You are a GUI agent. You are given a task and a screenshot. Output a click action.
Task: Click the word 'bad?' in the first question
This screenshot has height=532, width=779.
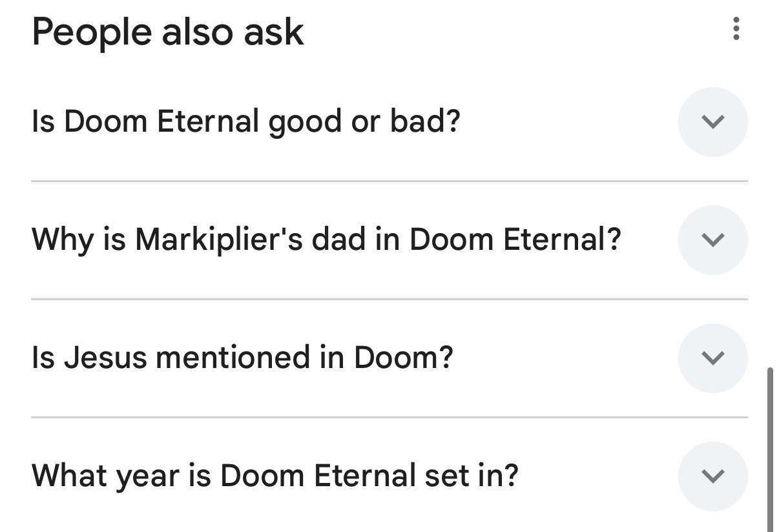point(424,121)
